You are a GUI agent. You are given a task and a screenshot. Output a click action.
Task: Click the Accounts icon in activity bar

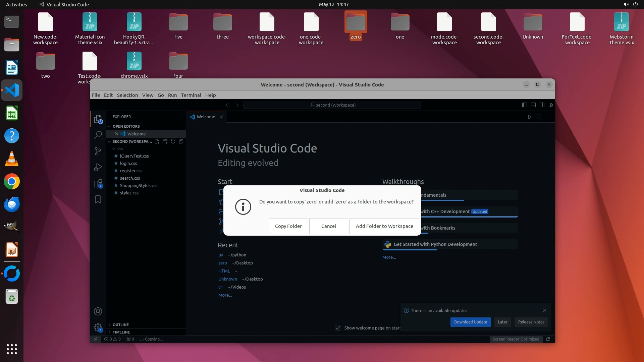point(98,312)
